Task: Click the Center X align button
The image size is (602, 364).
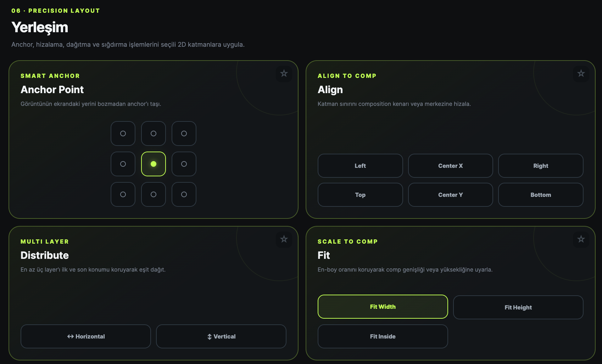Action: coord(451,166)
